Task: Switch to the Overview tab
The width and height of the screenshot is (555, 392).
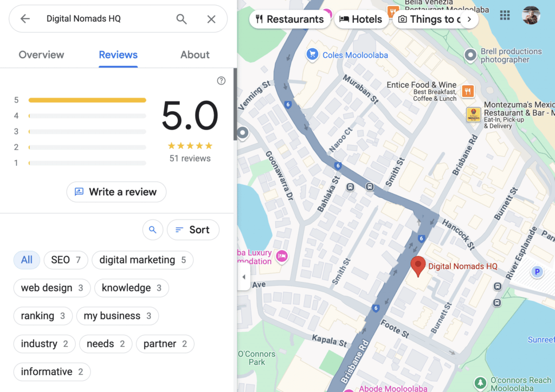Action: click(41, 55)
